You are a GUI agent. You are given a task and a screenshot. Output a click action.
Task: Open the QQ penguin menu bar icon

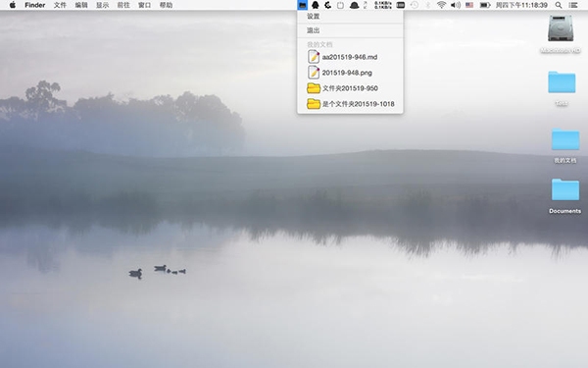click(316, 5)
